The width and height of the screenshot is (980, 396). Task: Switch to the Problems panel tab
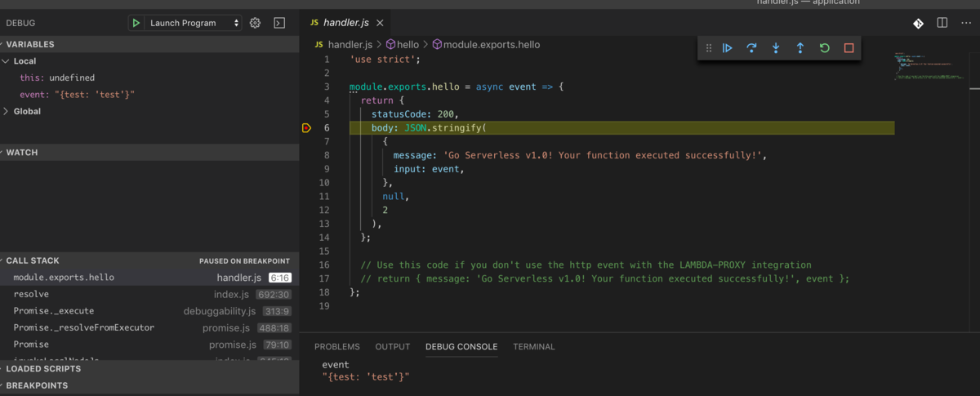click(336, 347)
